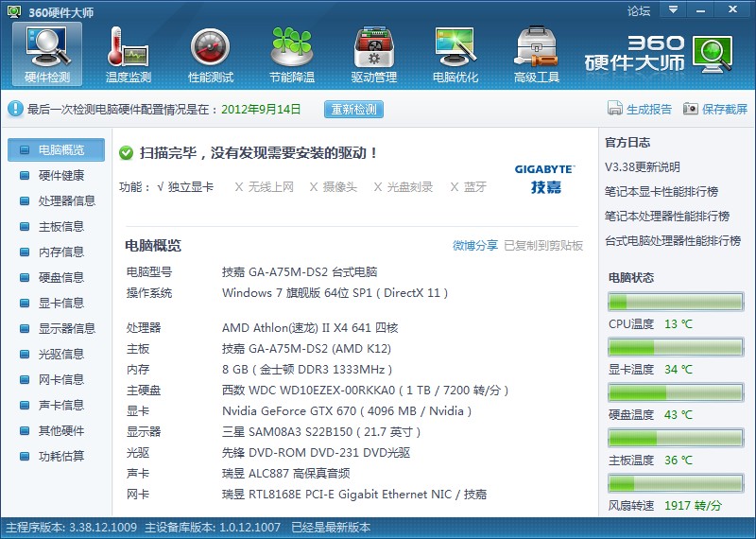Select 电脑概览 in the sidebar
756x539 pixels.
(56, 150)
